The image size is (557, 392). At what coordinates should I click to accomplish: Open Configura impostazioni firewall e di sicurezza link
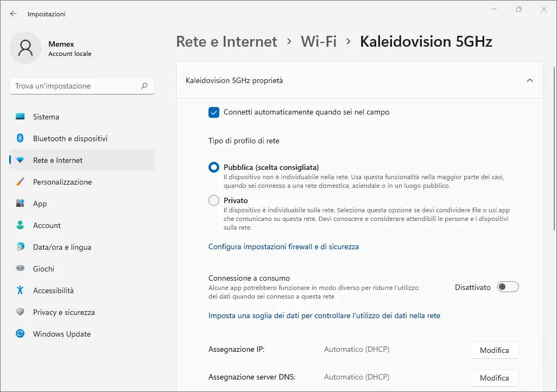(283, 246)
